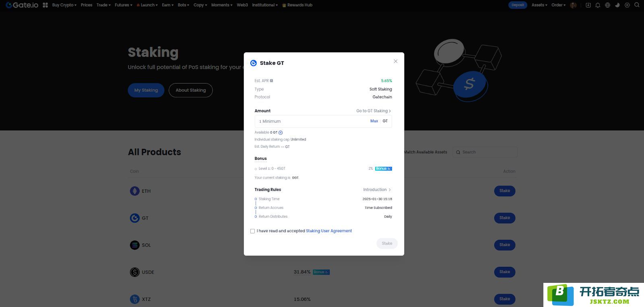Open Rewards Hub
The height and width of the screenshot is (307, 644).
click(297, 5)
